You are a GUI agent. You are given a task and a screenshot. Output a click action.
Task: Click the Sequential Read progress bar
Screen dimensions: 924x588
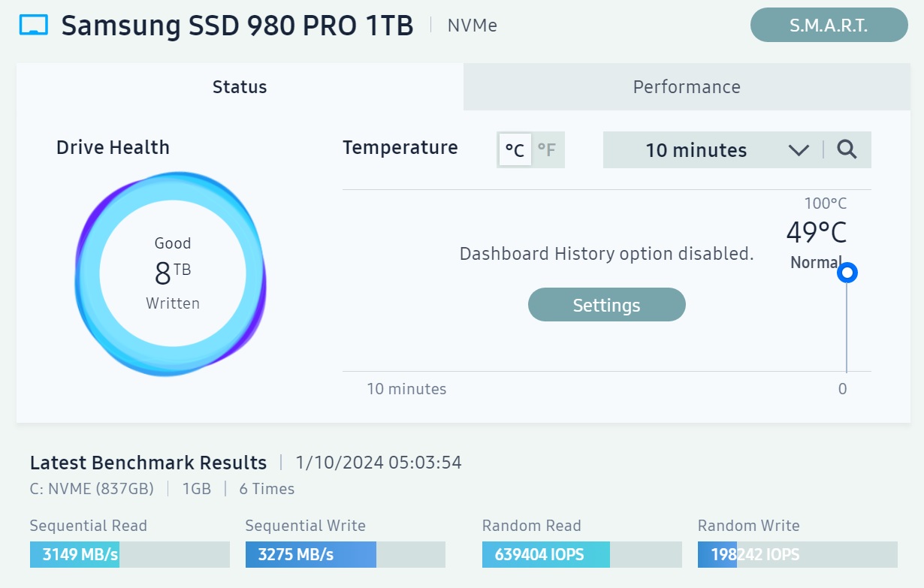(x=129, y=555)
